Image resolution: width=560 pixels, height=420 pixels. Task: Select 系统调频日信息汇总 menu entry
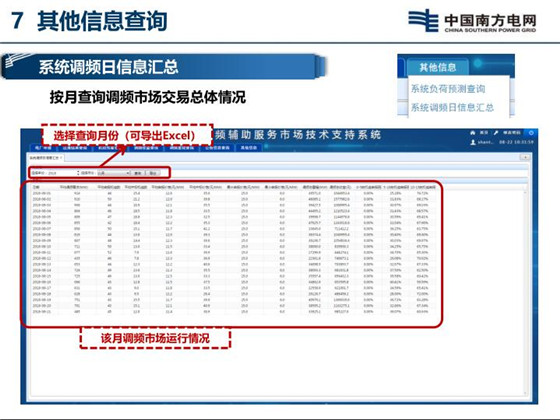pos(452,107)
